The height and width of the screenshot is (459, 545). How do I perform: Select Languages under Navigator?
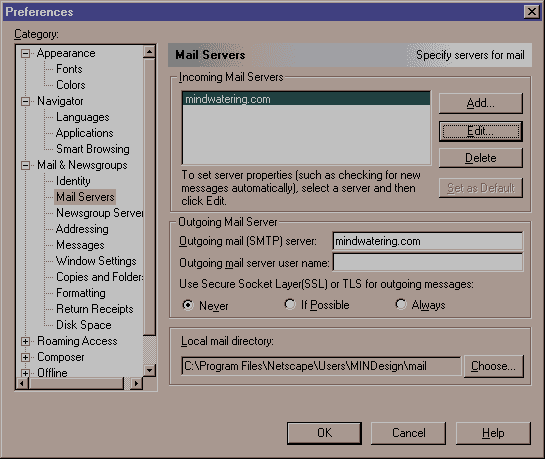click(83, 117)
